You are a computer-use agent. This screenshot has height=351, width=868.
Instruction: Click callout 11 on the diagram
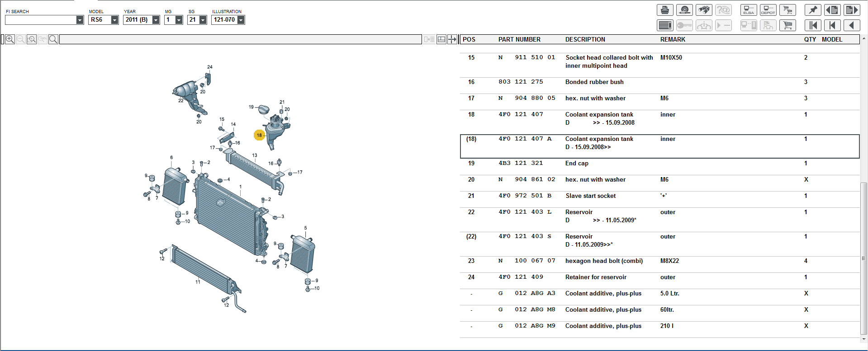coord(198,282)
